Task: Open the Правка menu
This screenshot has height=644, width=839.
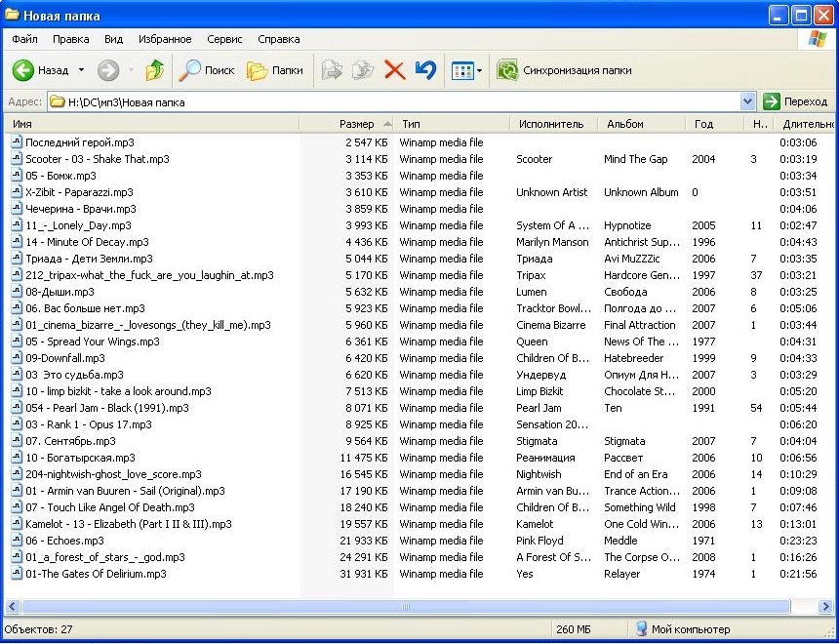Action: click(x=70, y=39)
